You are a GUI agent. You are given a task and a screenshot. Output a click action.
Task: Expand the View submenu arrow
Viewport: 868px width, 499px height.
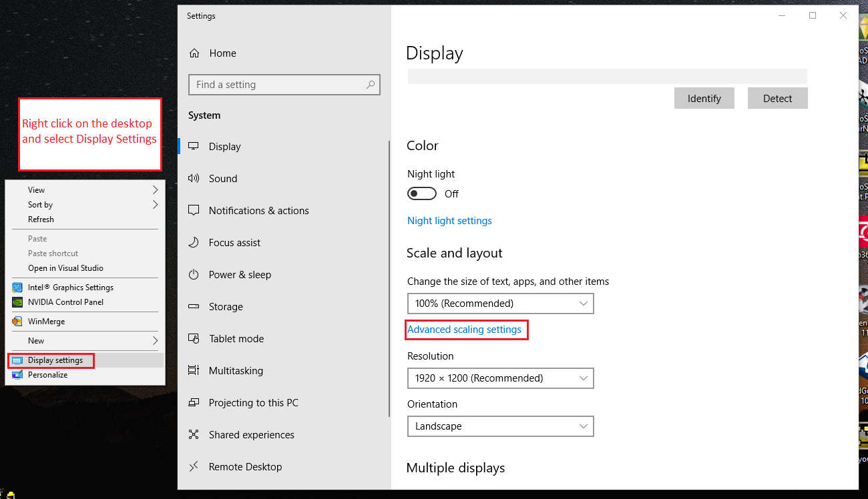155,190
